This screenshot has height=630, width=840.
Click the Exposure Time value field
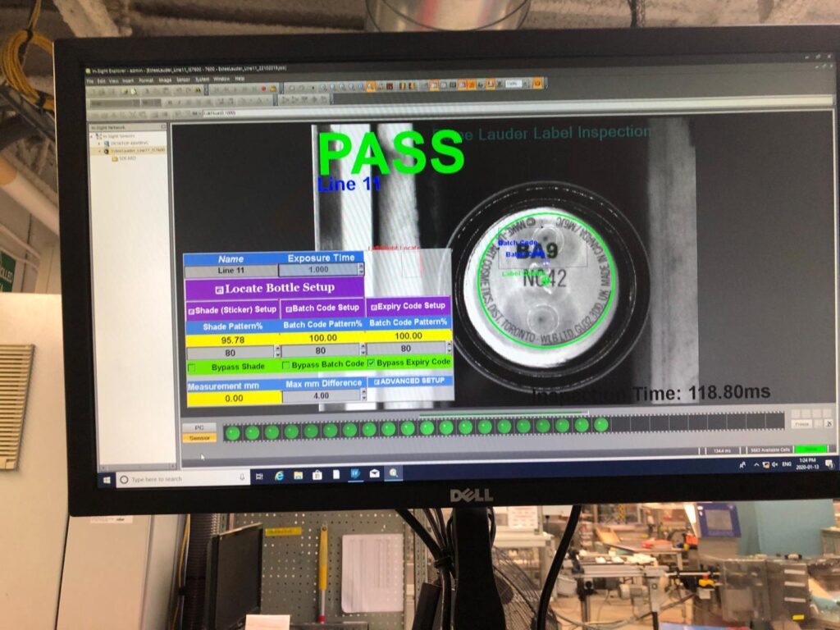click(x=318, y=269)
